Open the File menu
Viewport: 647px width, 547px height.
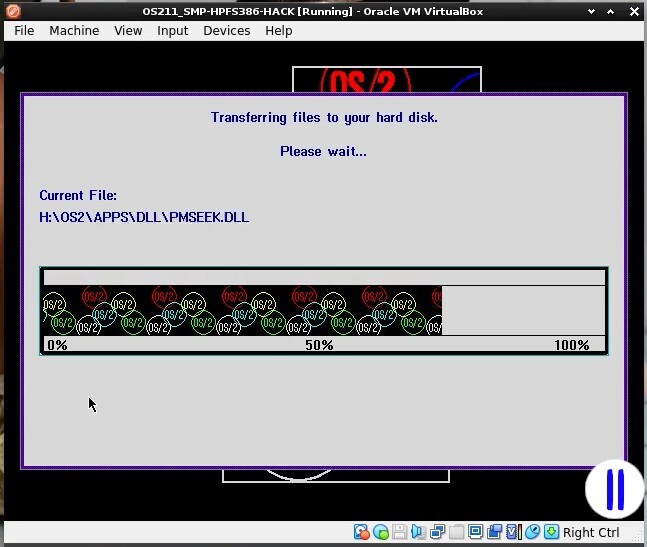[x=24, y=31]
